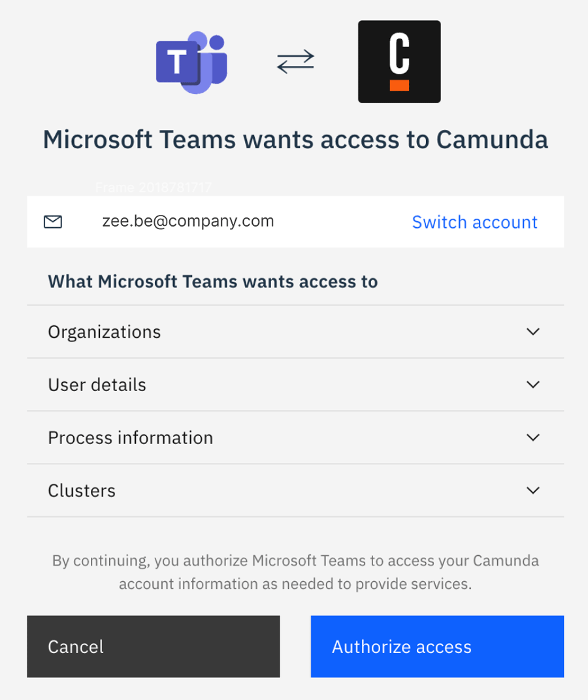Click the Camunda logo
The height and width of the screenshot is (700, 588).
tap(399, 62)
